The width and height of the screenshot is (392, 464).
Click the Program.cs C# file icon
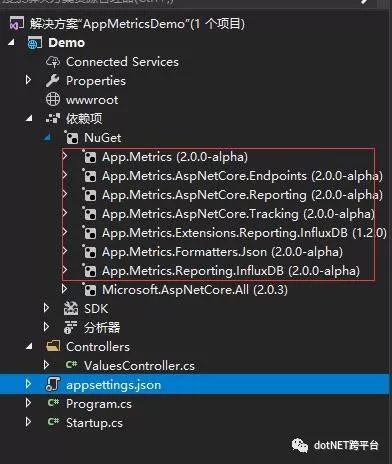coord(53,403)
